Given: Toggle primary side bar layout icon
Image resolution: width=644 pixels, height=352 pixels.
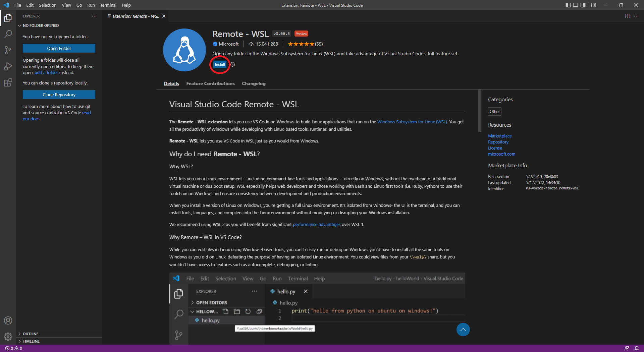Looking at the screenshot, I should click(568, 5).
